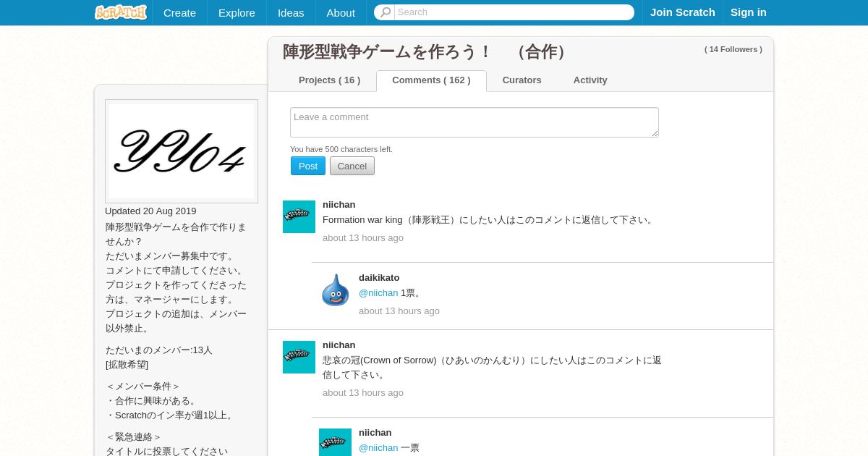Screen dimensions: 868x456
Task: Open niichan username on Formation war king comment
Action: click(x=339, y=205)
